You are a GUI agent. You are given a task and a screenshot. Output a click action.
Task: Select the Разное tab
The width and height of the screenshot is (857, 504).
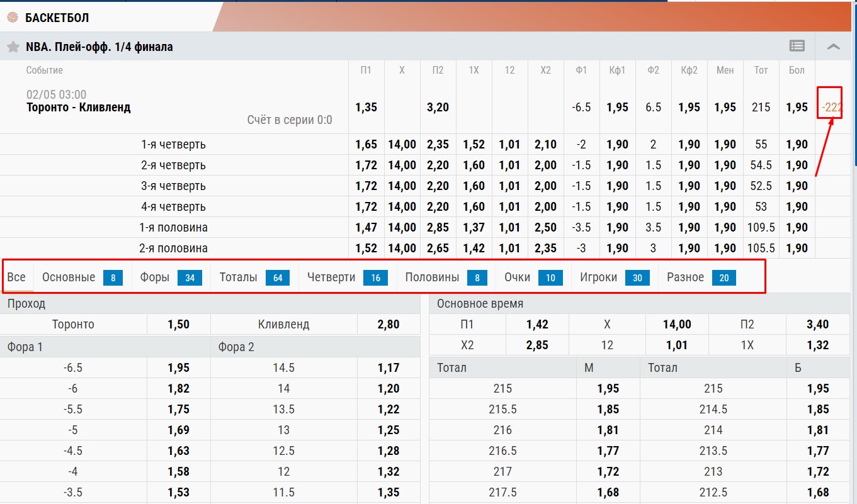701,277
